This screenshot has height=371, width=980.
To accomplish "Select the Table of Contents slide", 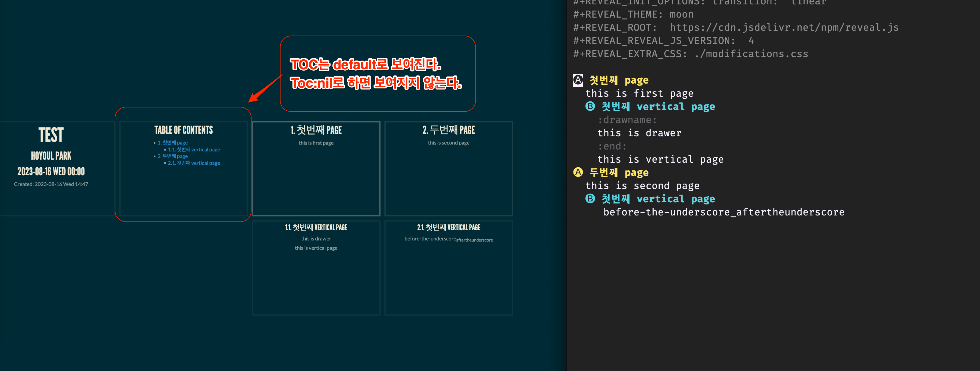I will tap(183, 187).
